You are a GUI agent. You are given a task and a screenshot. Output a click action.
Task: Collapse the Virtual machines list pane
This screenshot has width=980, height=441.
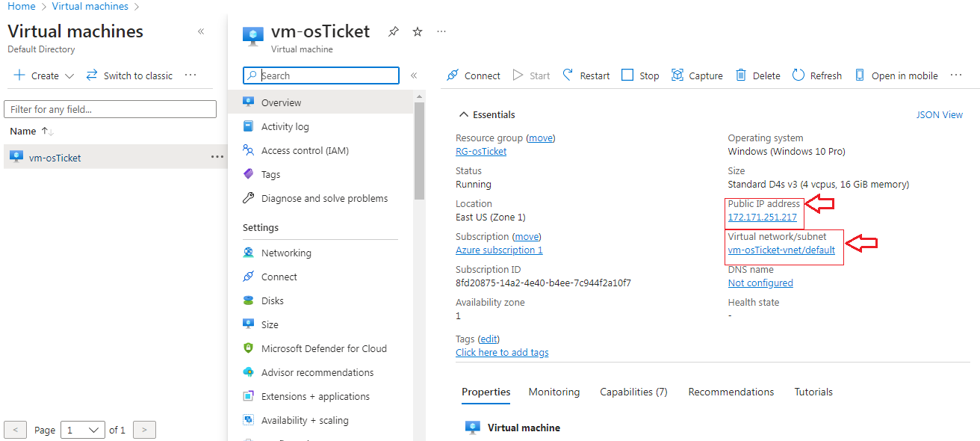pyautogui.click(x=201, y=31)
